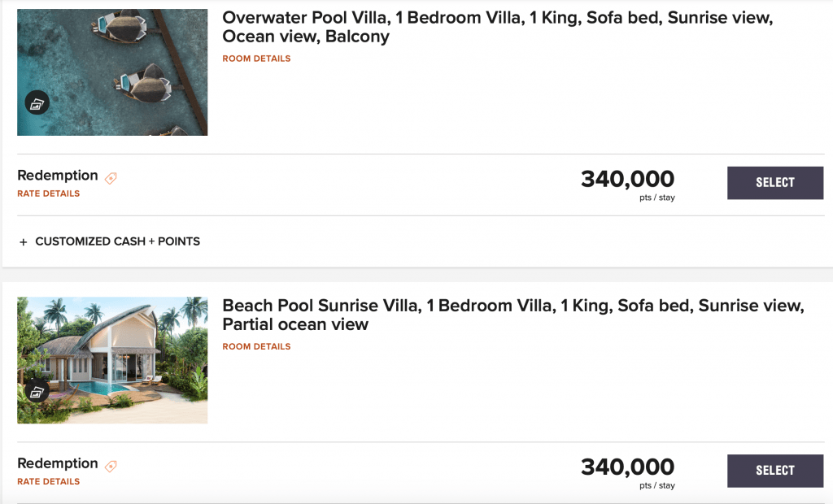833x504 pixels.
Task: Click the Beach Pool Sunrise Villa room title
Action: pyautogui.click(x=513, y=315)
